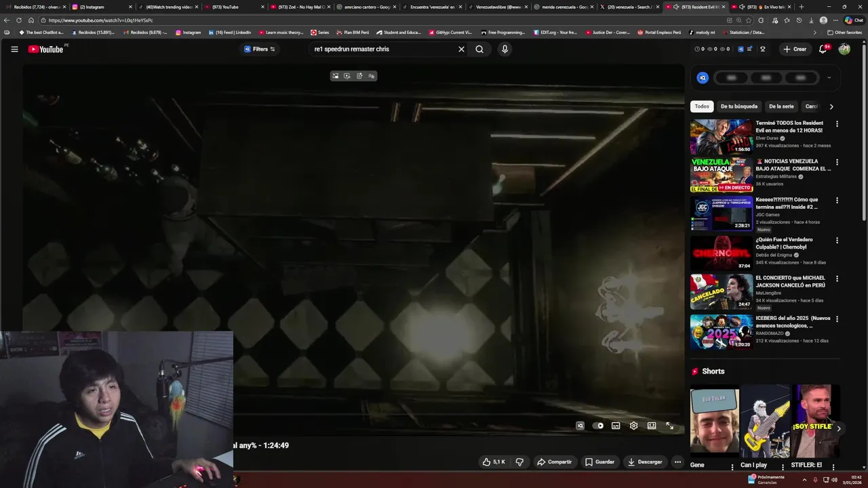The height and width of the screenshot is (488, 868).
Task: Expand the IQ panel chevron
Action: pos(829,77)
